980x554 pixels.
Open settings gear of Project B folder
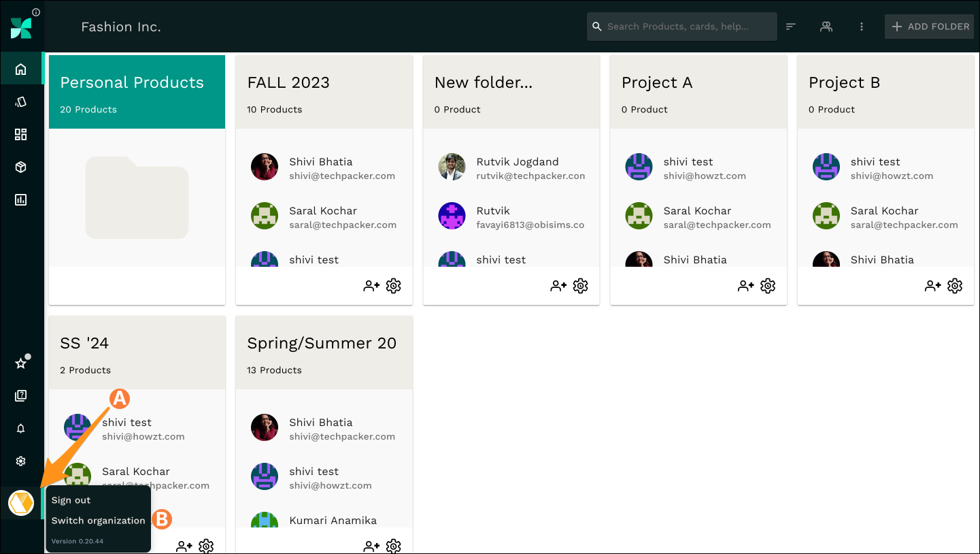point(955,286)
